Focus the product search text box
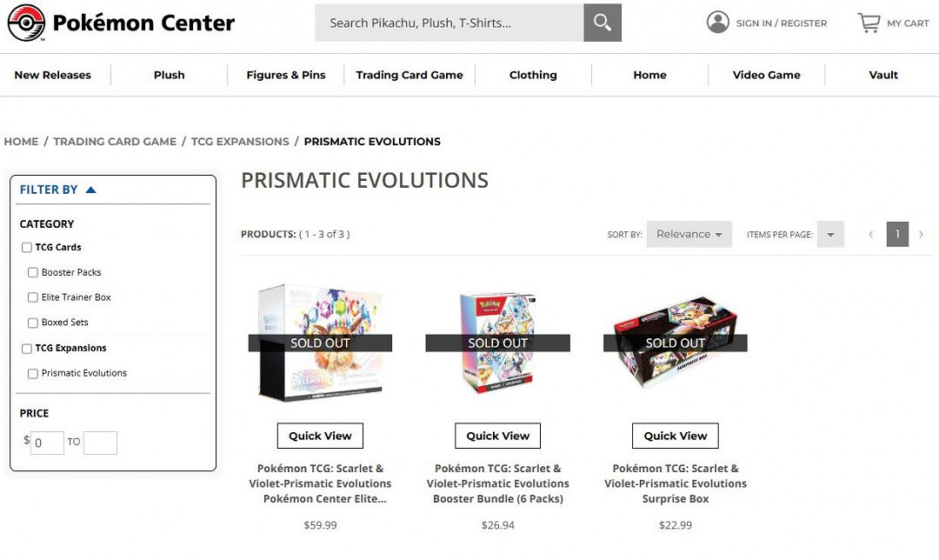The image size is (939, 560). [449, 23]
